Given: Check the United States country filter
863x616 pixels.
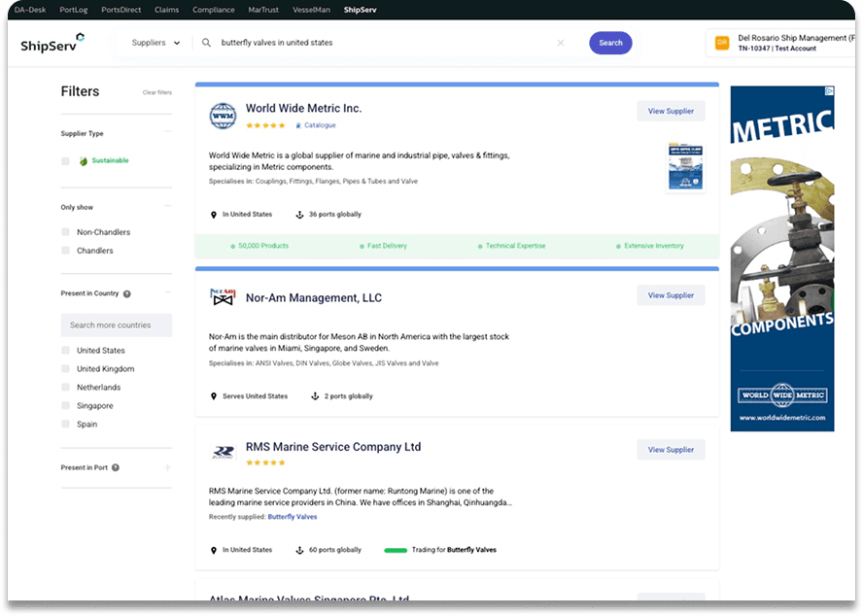Looking at the screenshot, I should coord(65,350).
